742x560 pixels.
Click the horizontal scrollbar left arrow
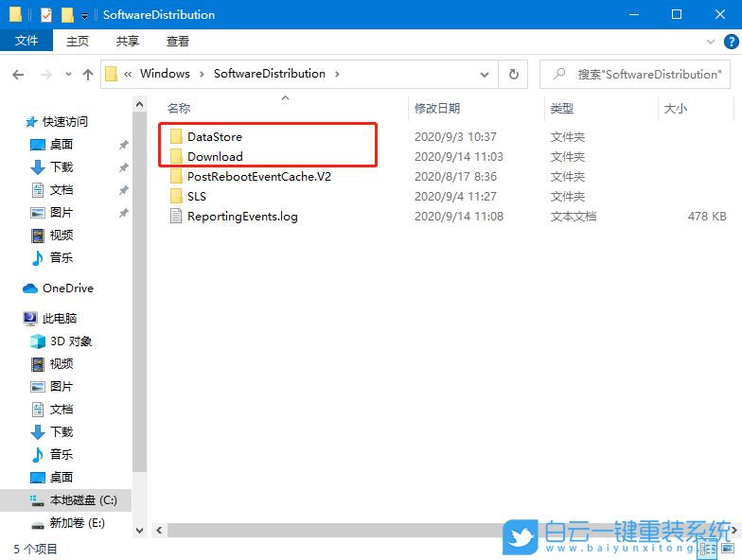click(159, 530)
